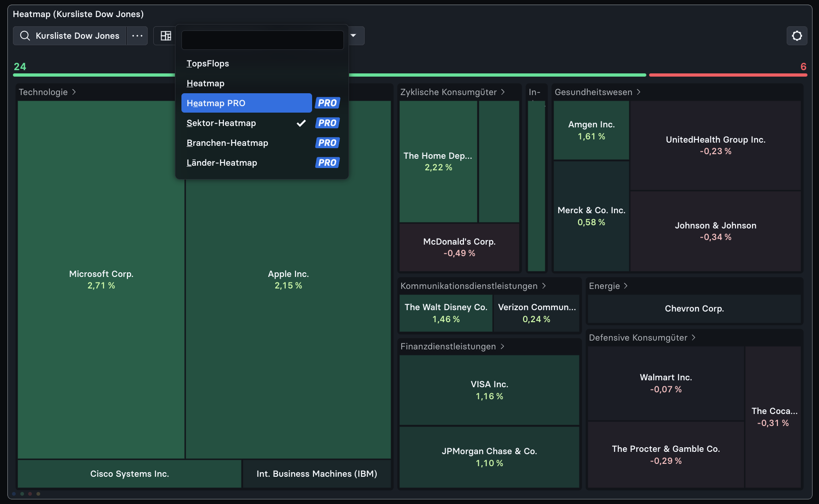This screenshot has width=819, height=504.
Task: Open the VISA Inc. tile
Action: (x=489, y=390)
